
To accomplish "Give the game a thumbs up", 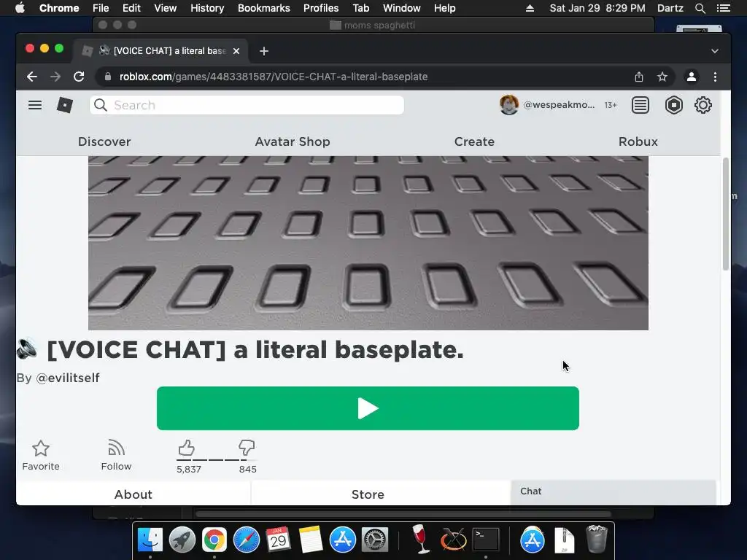I will [186, 448].
